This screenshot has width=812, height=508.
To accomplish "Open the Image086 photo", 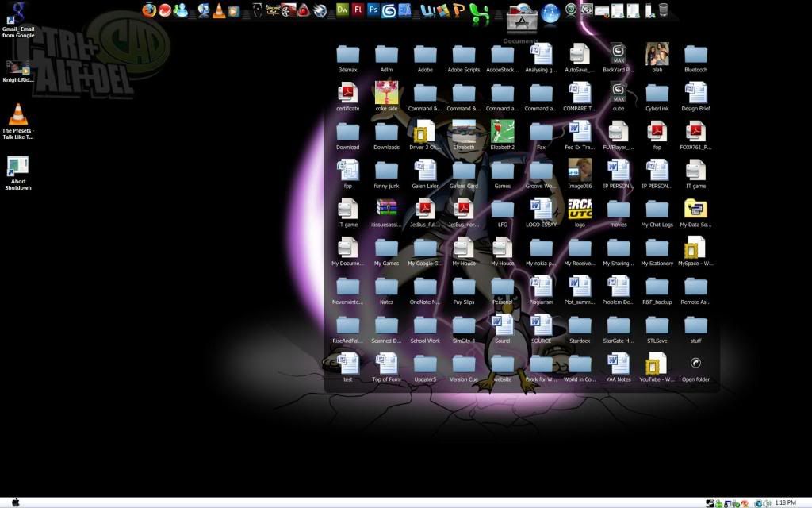I will [x=580, y=174].
